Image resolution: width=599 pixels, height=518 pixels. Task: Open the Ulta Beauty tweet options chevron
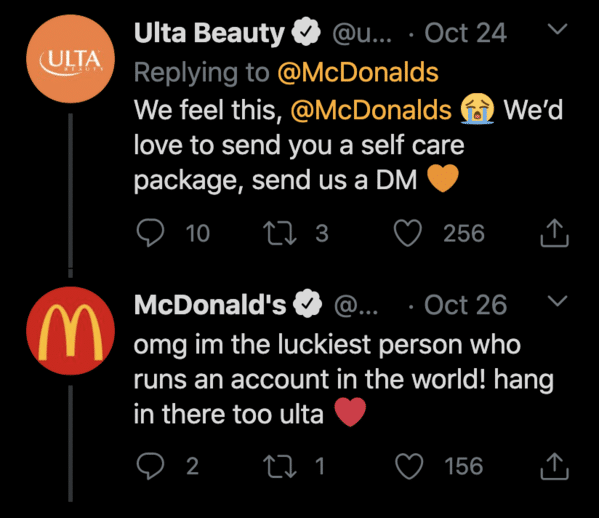point(557,29)
